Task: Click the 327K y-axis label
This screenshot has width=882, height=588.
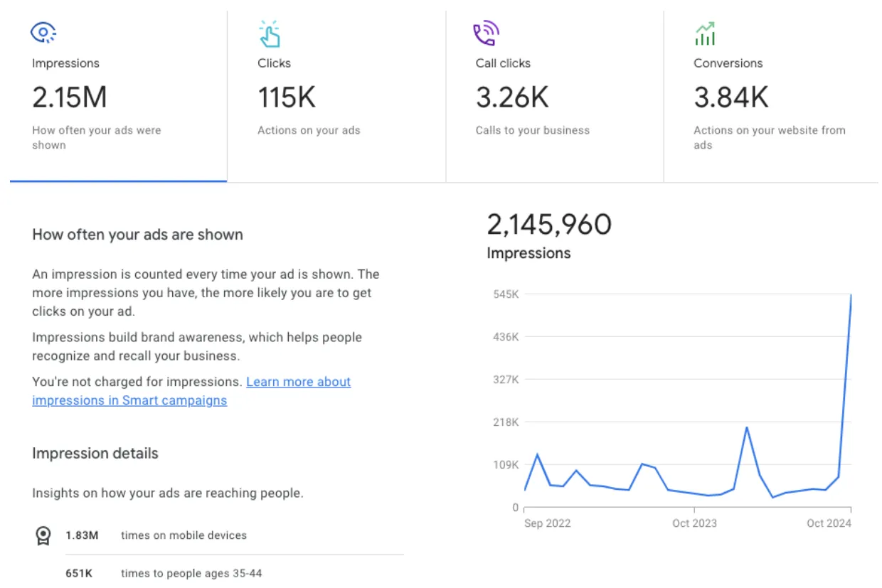Action: 506,380
